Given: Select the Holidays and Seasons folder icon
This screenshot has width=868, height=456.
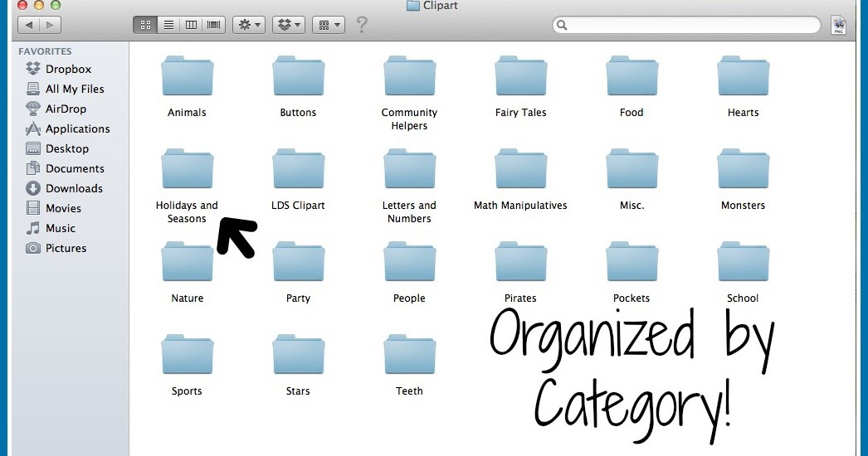Looking at the screenshot, I should coord(187,169).
